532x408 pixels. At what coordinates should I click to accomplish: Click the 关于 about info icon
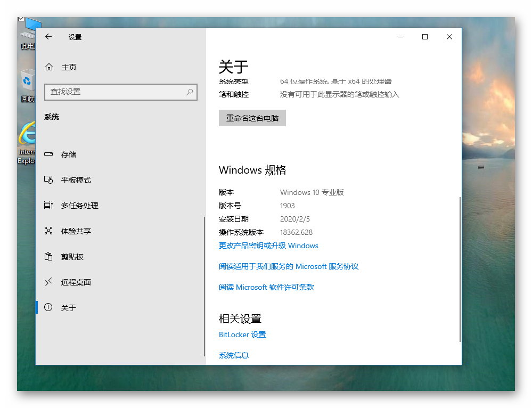48,307
